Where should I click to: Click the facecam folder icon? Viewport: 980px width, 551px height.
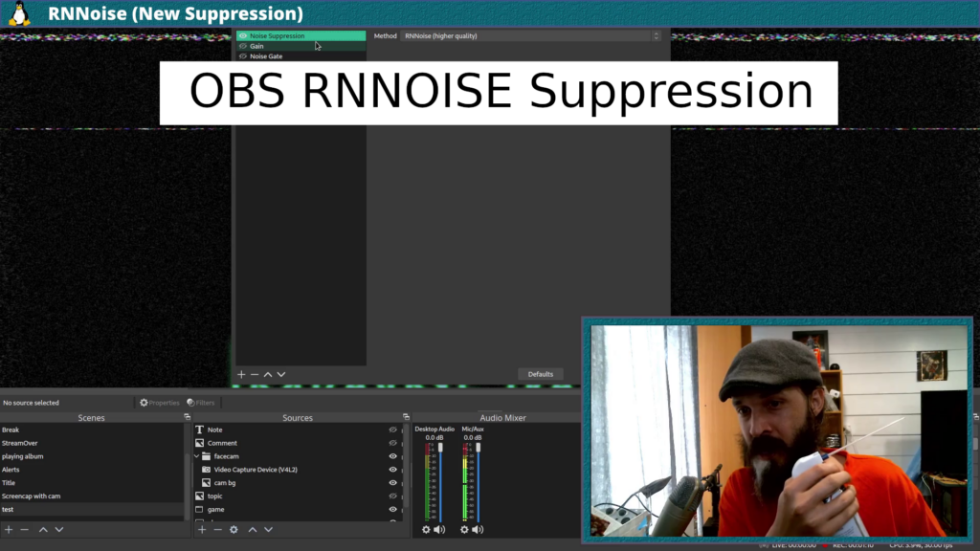coord(207,456)
